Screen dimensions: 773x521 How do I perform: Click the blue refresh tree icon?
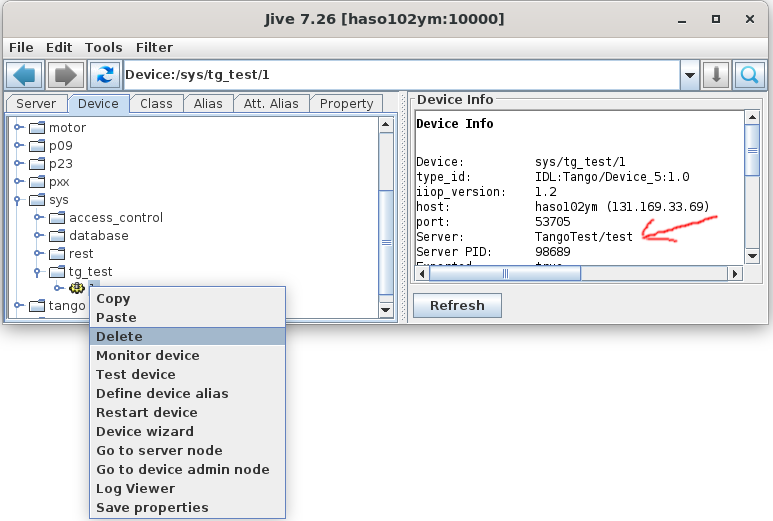point(105,75)
